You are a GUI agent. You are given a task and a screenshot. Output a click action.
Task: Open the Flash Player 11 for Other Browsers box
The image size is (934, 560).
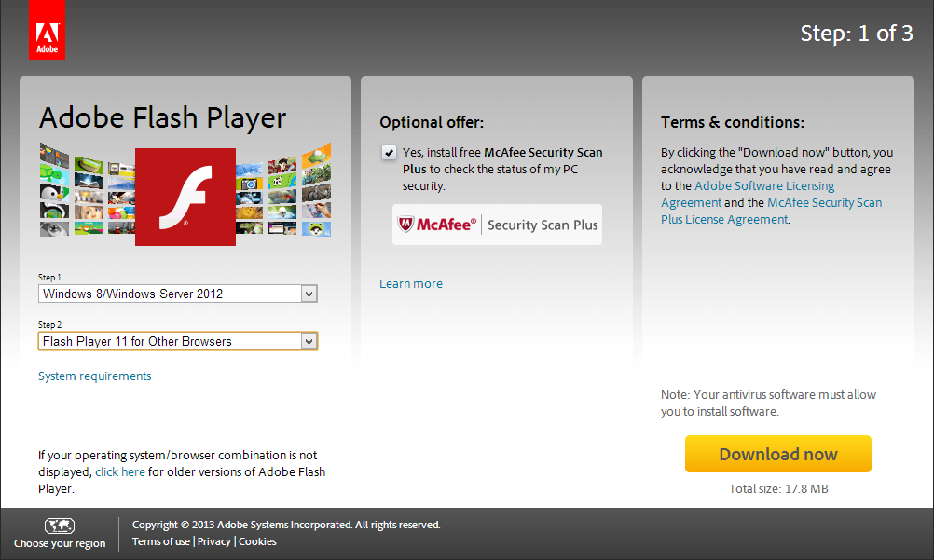click(178, 341)
